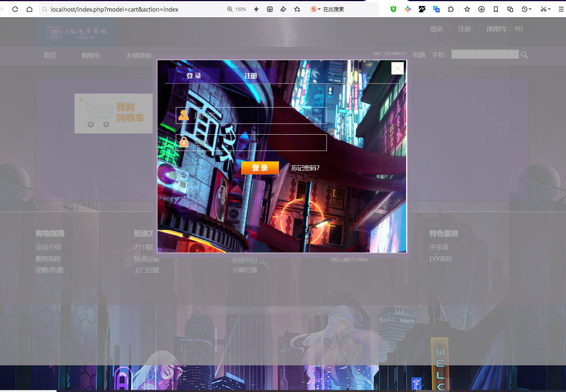Reload the page with the refresh icon
Image resolution: width=566 pixels, height=392 pixels.
tap(15, 9)
